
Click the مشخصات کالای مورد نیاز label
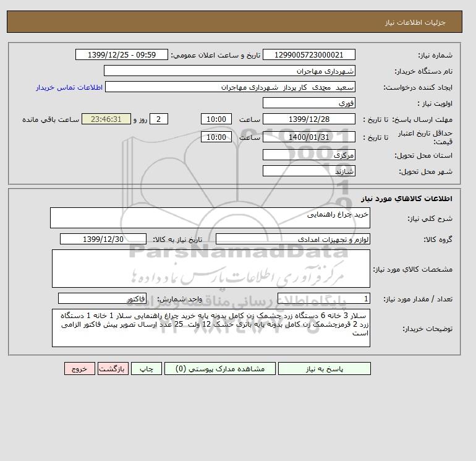413,269
